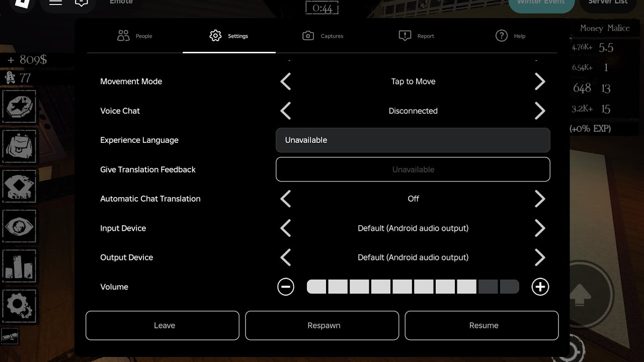644x362 pixels.
Task: Click the Malice leaderboard column header
Action: point(618,28)
